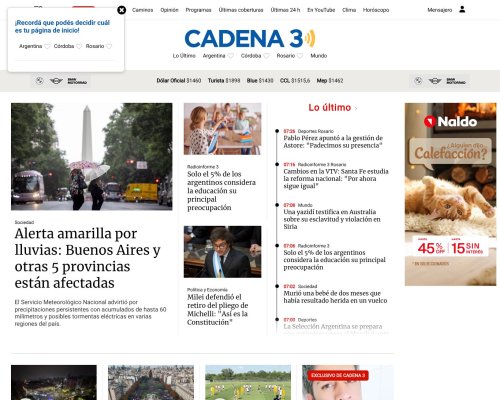This screenshot has height=400, width=500.
Task: Click Deportes Rosario category label
Action: pyautogui.click(x=315, y=131)
